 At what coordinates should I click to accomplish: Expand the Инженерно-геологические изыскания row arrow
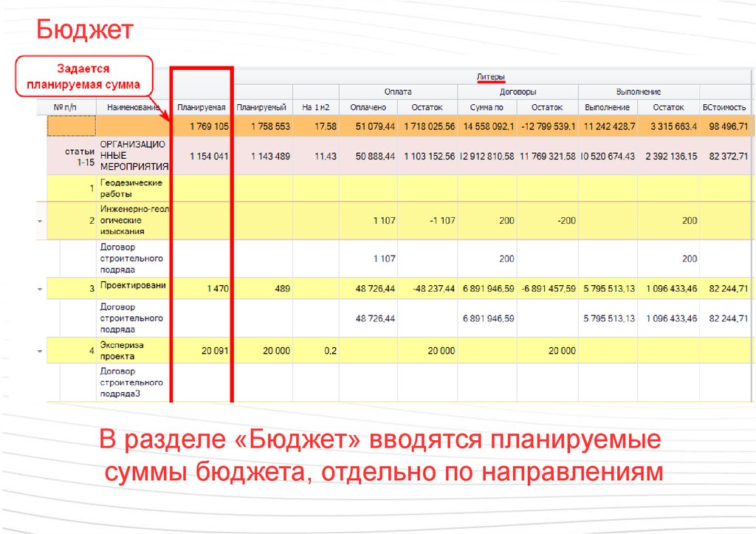[x=40, y=221]
